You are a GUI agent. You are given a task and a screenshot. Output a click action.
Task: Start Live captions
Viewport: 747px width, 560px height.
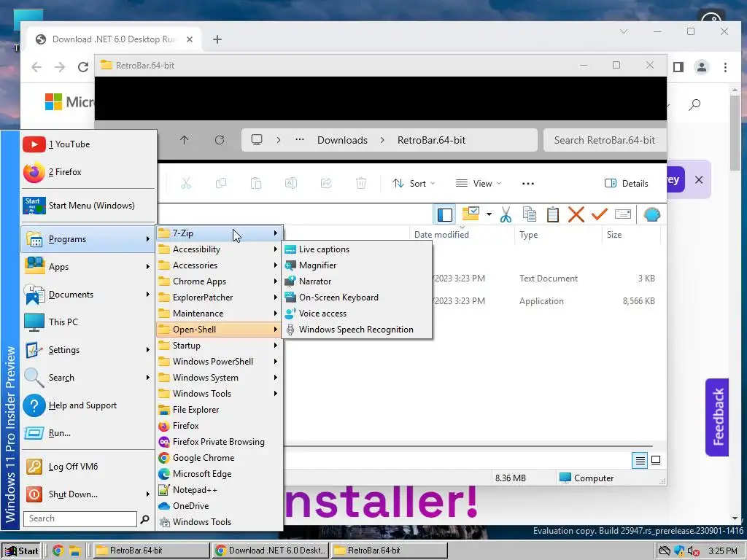tap(357, 249)
